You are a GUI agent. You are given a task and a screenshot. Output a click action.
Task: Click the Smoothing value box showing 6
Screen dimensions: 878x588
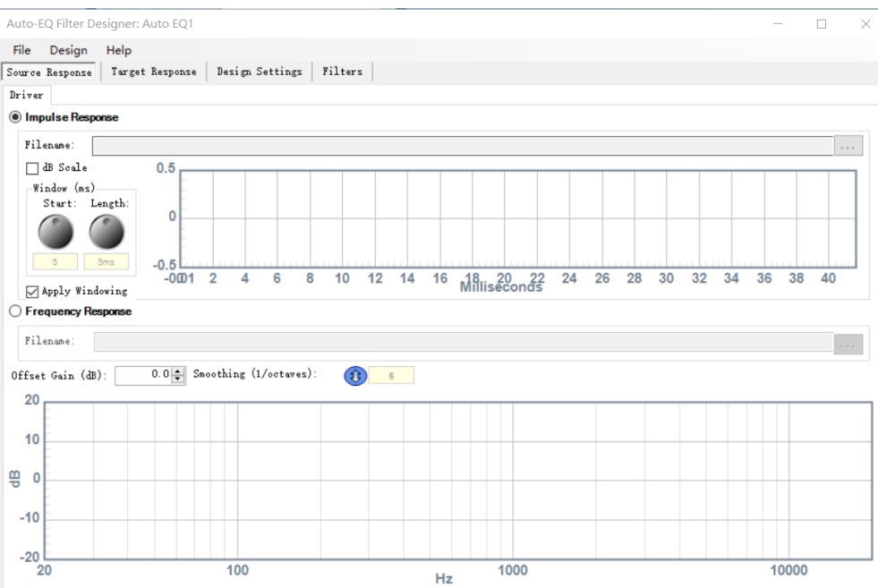click(x=391, y=375)
